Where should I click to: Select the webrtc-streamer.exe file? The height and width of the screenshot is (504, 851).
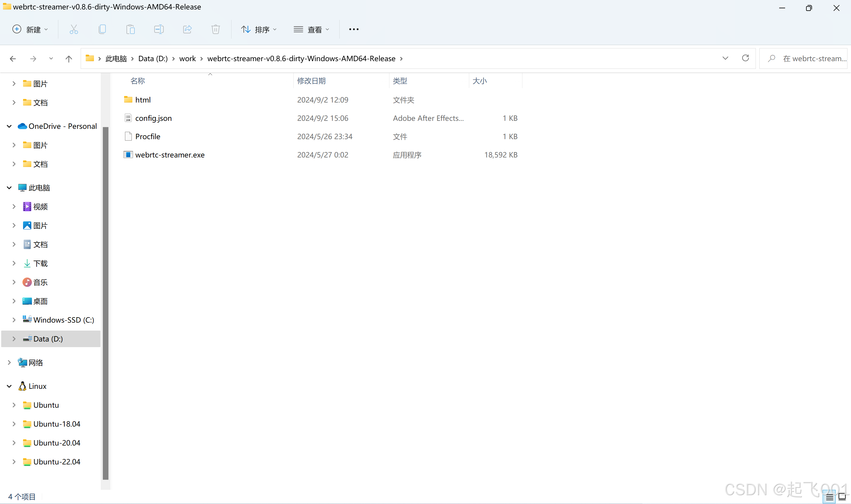point(170,155)
